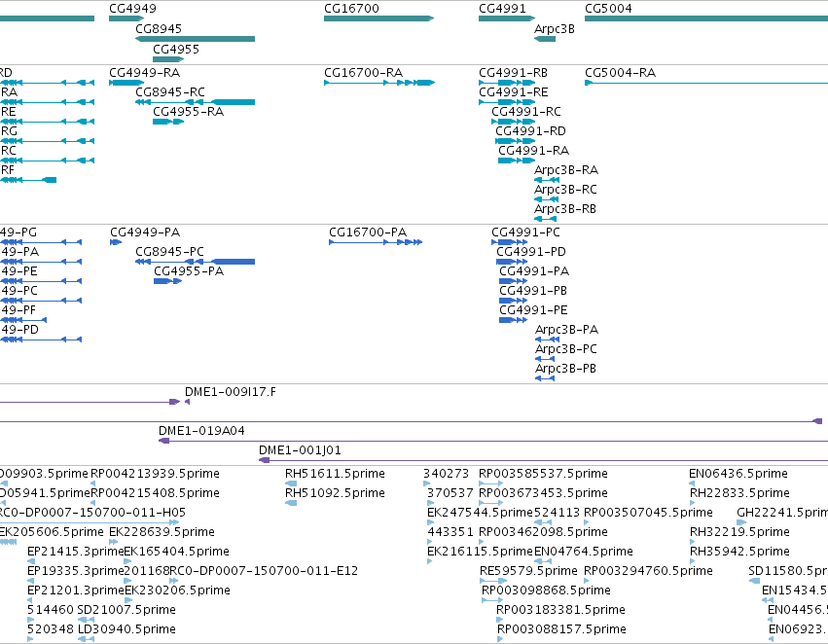Select the CG4991 gene label
The image size is (828, 644).
[502, 9]
